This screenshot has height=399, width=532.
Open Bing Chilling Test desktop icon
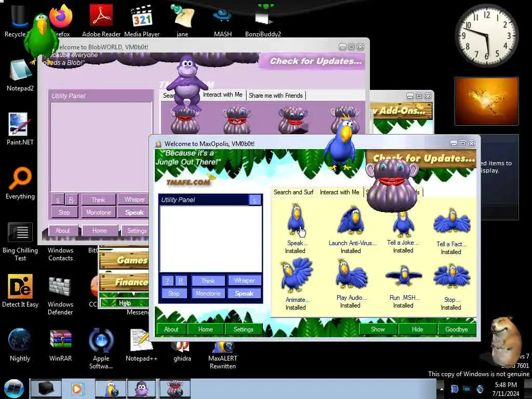(x=20, y=242)
